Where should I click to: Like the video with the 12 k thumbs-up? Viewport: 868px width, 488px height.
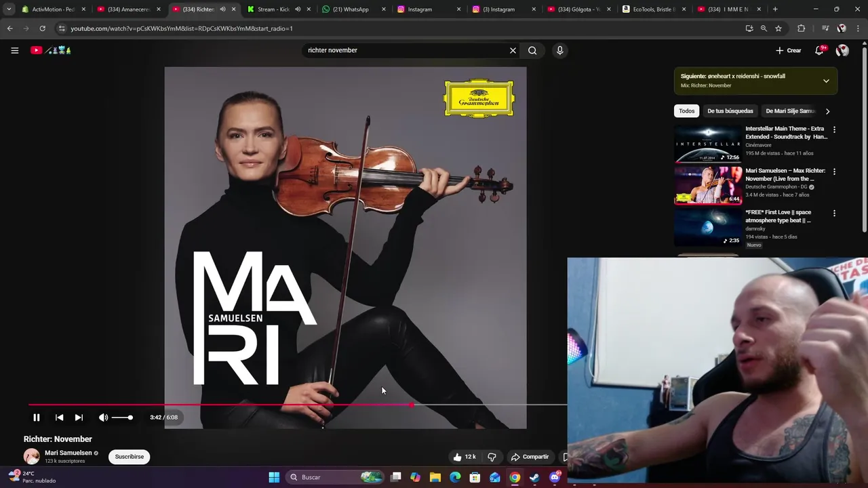click(465, 457)
